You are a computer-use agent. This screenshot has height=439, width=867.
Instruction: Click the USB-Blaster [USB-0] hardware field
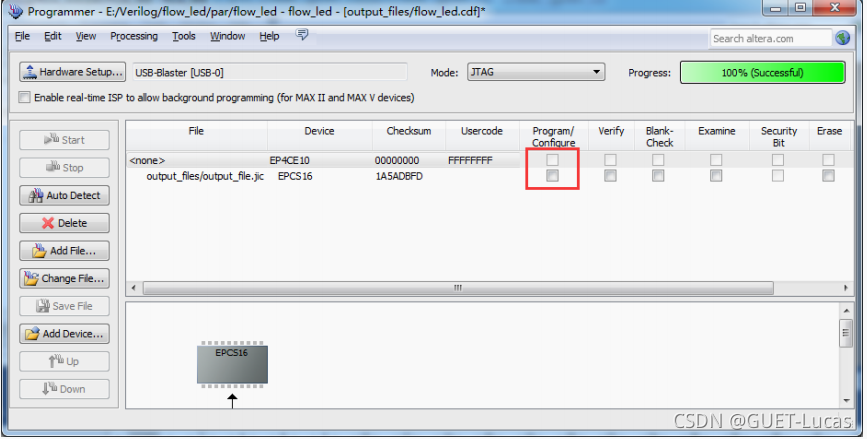[269, 72]
